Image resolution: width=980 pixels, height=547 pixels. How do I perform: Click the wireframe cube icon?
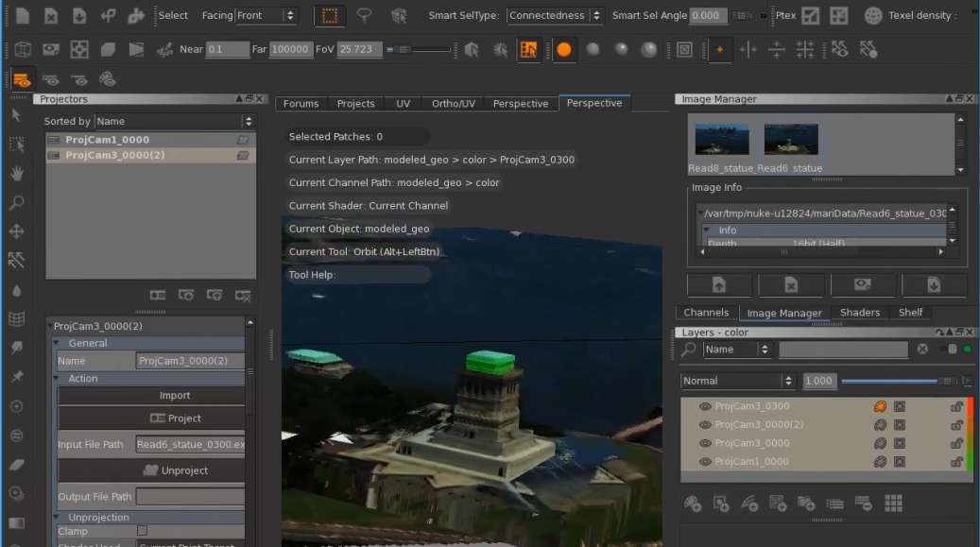click(23, 49)
